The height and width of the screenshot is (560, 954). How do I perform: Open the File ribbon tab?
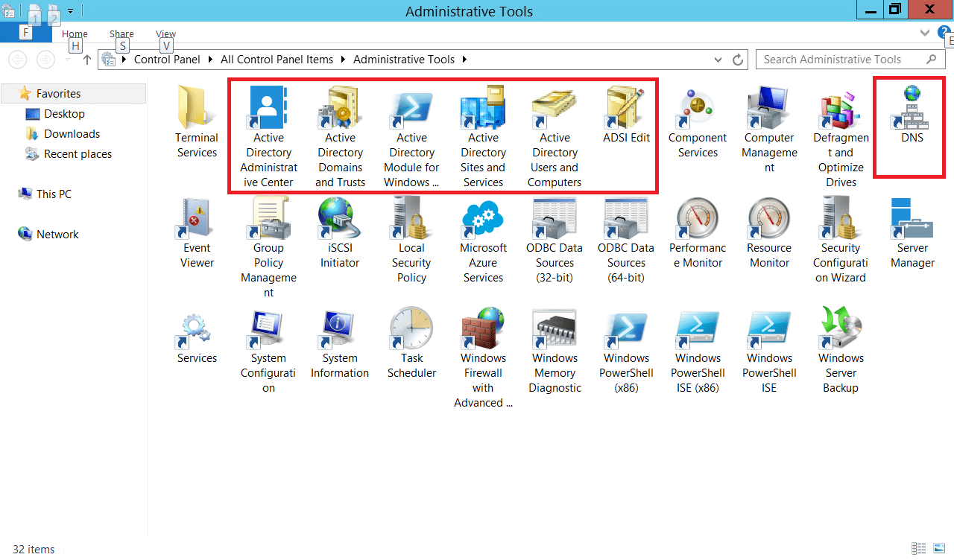(x=26, y=34)
